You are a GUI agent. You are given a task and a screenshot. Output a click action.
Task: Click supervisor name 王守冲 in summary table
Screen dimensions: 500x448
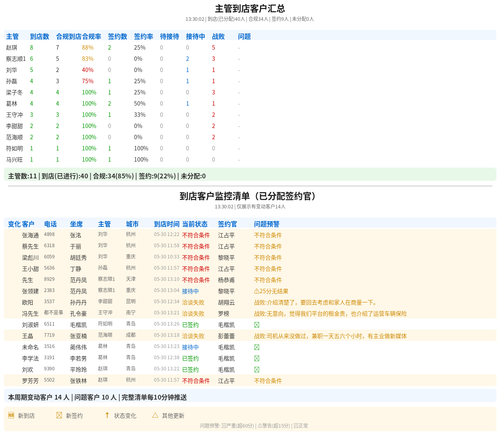coord(14,115)
